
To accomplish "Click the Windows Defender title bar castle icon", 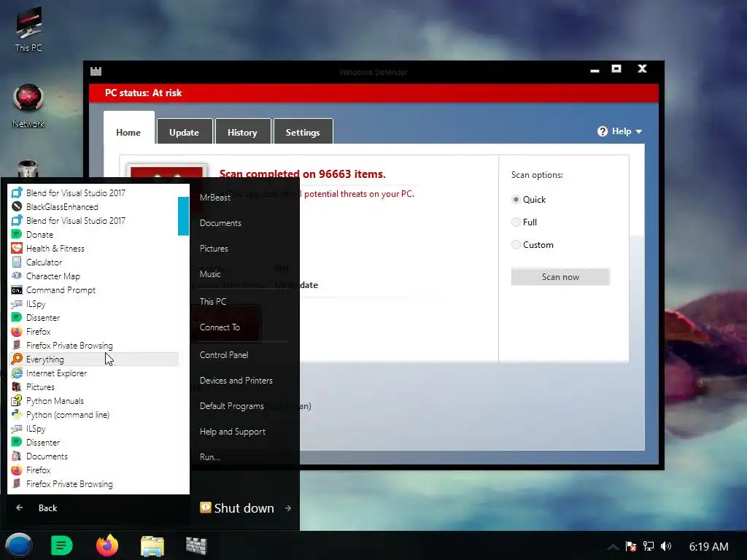I will click(96, 71).
